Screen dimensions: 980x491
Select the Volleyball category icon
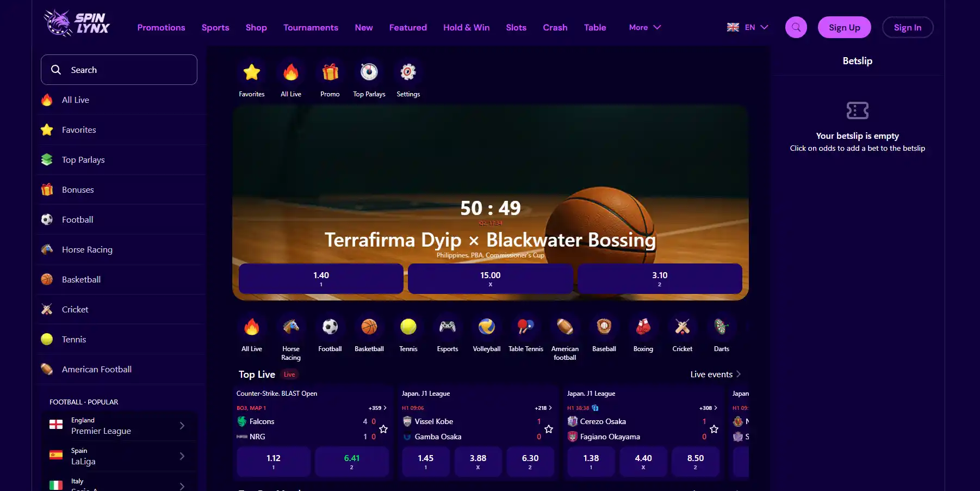[x=487, y=327]
